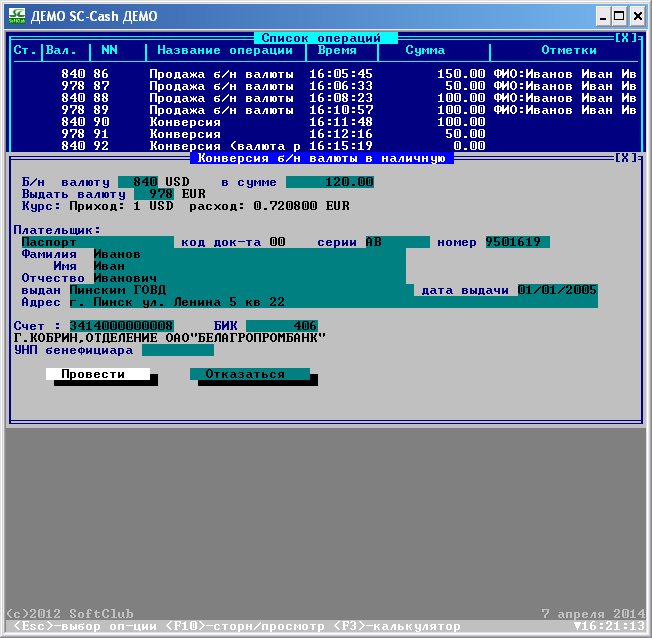This screenshot has width=652, height=638.
Task: Select operation row 89 at 16:10:57
Action: (x=326, y=110)
